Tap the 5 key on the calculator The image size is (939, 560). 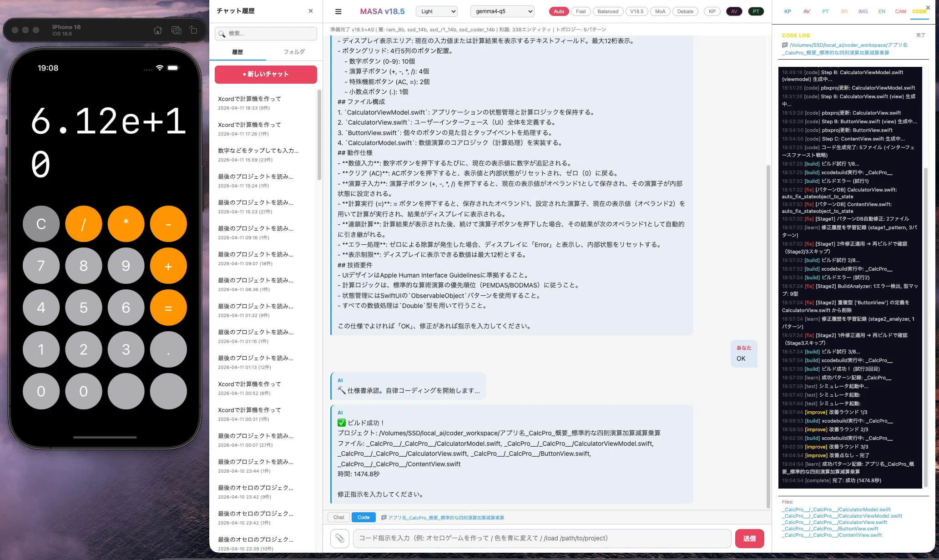point(83,308)
